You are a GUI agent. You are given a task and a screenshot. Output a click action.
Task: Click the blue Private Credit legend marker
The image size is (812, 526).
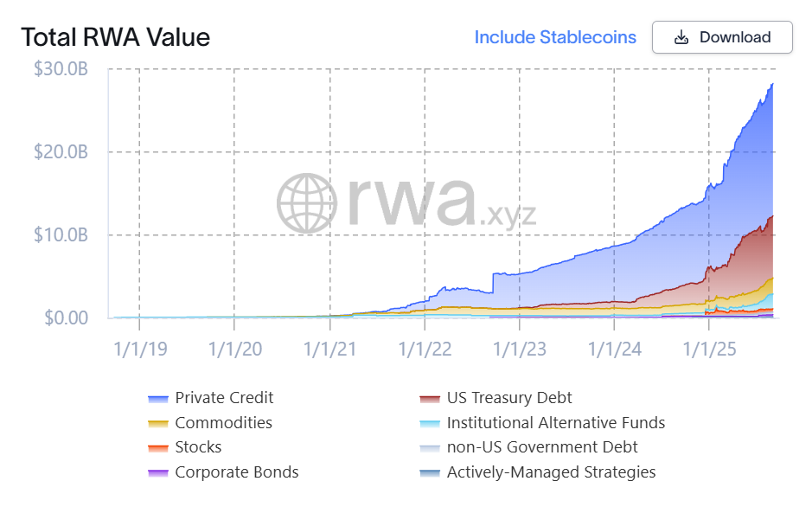click(157, 398)
